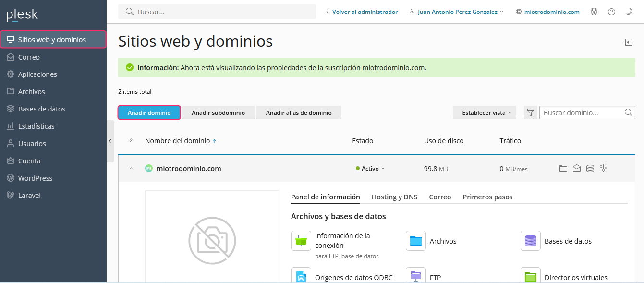Switch to Hosting y DNS tab

(394, 197)
